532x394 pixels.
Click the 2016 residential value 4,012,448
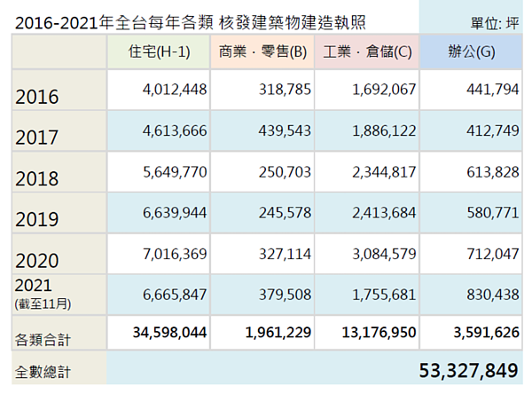click(x=174, y=88)
